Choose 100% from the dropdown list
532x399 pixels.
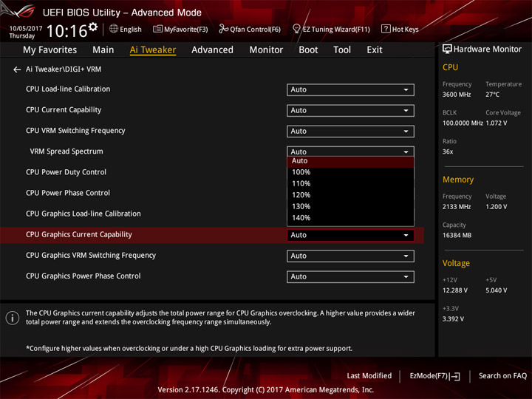350,172
